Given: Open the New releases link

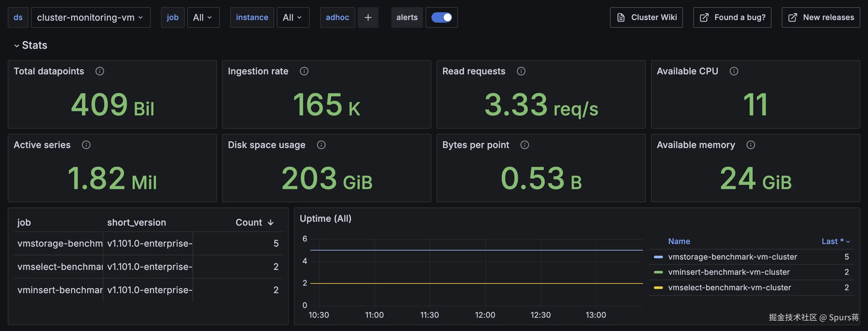Looking at the screenshot, I should (821, 17).
